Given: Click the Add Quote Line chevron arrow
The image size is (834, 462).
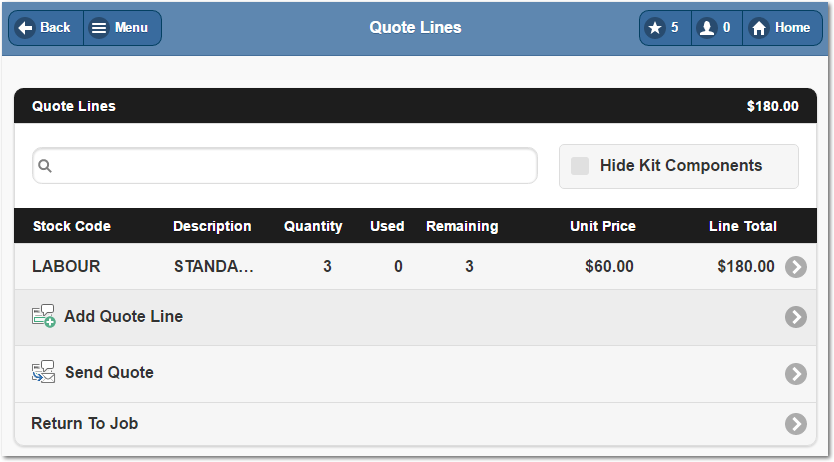Looking at the screenshot, I should click(x=796, y=317).
